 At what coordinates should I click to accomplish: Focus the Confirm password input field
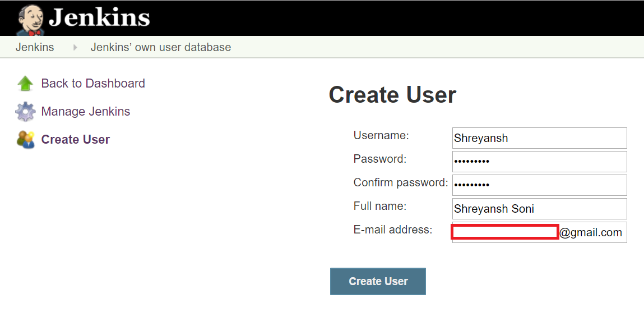(x=539, y=185)
